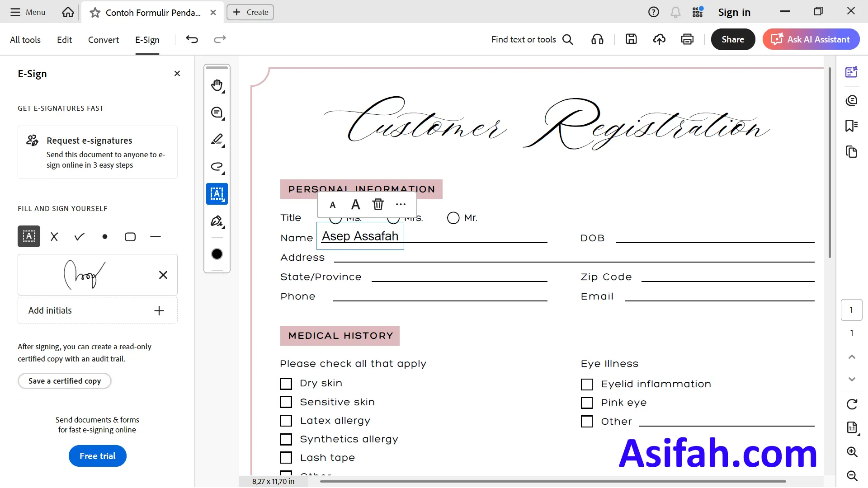This screenshot has width=868, height=488.
Task: Select the E-Sign tab
Action: point(147,40)
